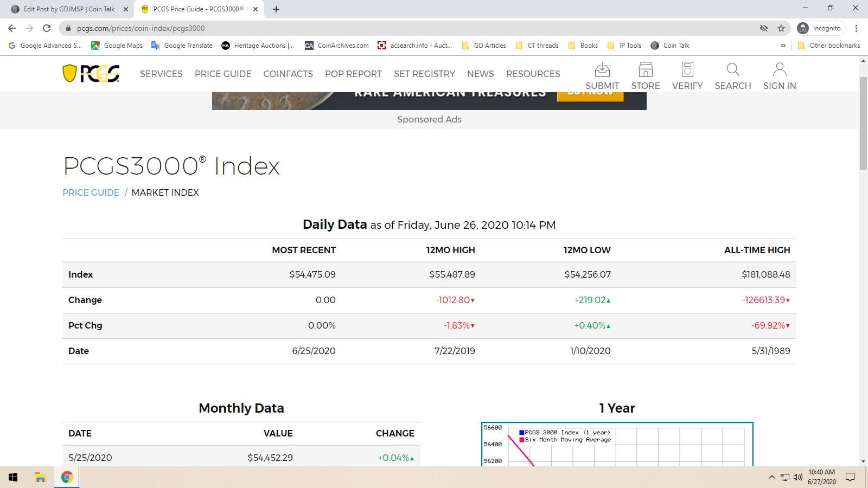This screenshot has width=868, height=488.
Task: Open Books bookmark folder
Action: pyautogui.click(x=583, y=46)
